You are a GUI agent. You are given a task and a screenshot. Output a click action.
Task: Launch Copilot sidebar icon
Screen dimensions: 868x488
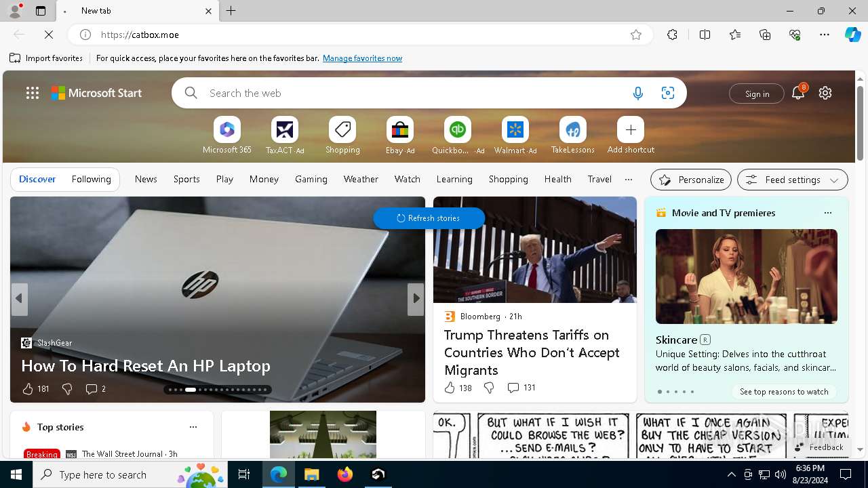click(852, 35)
